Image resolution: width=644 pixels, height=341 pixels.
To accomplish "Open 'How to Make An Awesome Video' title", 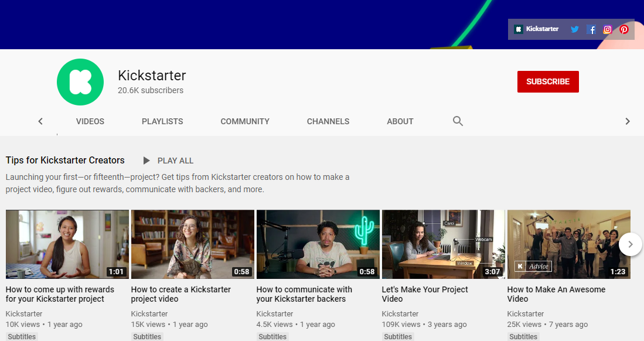I will [556, 294].
